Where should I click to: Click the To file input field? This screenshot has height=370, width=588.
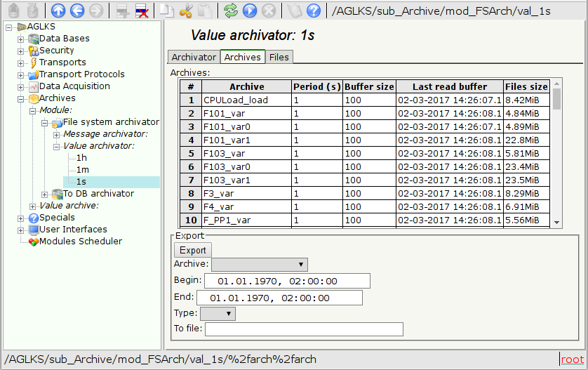(x=304, y=329)
